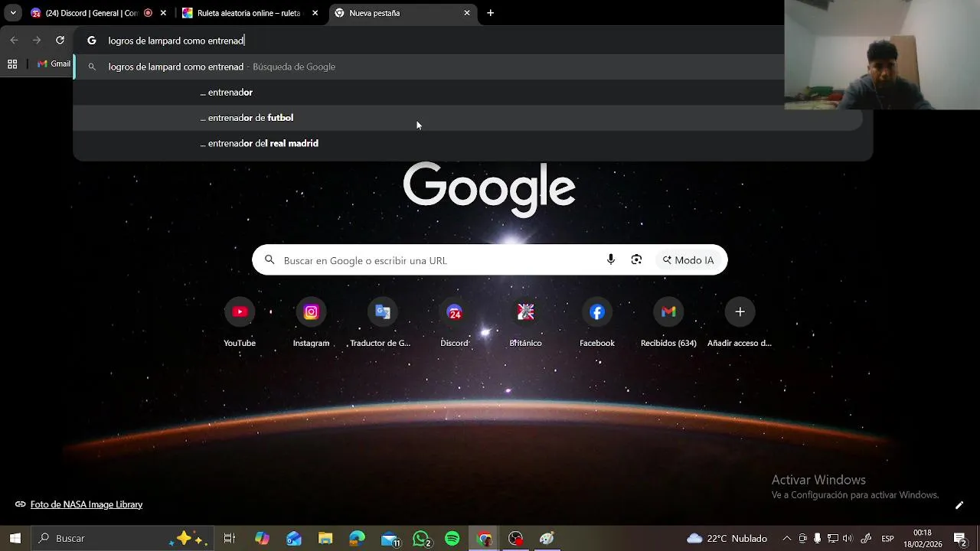Open the volume control in tray

848,539
